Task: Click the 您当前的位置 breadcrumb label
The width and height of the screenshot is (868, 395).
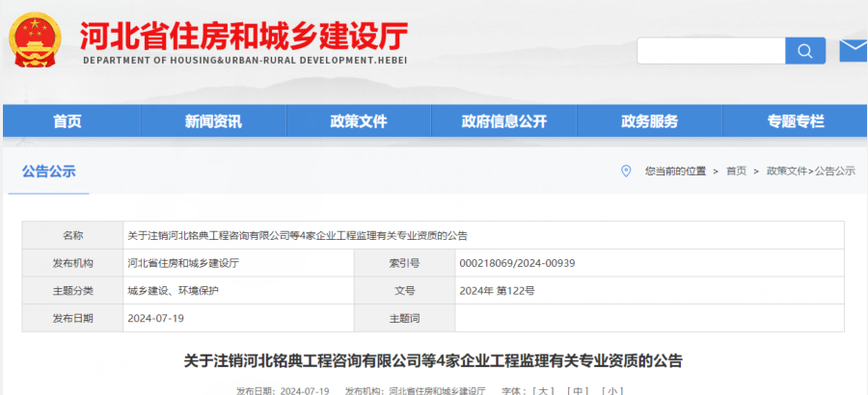Action: point(675,171)
